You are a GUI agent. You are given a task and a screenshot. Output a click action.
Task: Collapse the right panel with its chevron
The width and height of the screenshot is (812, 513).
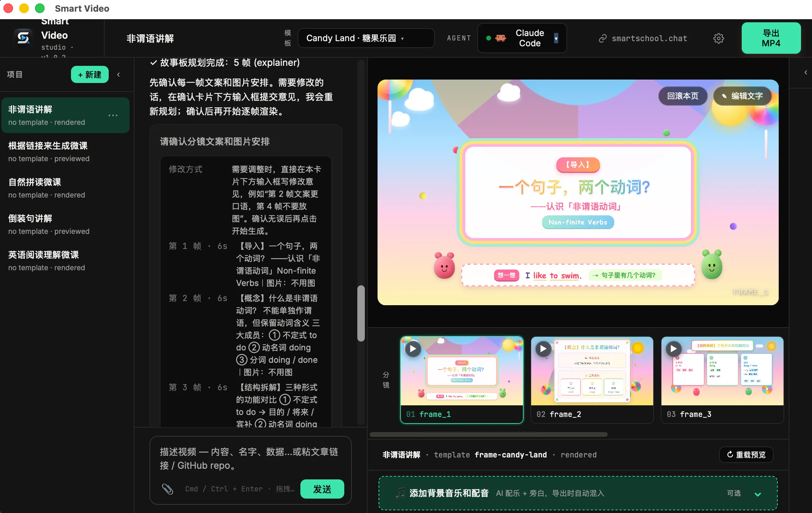tap(805, 72)
